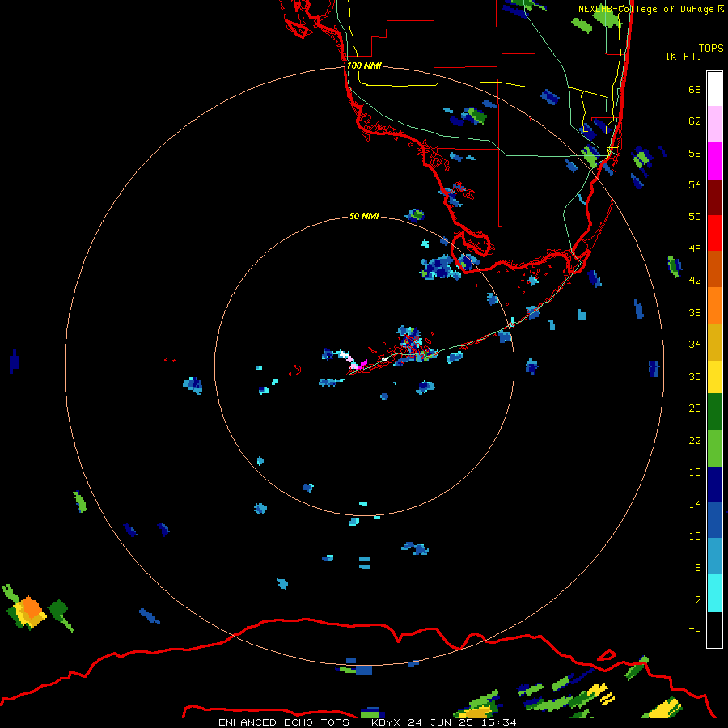Click the legend value '50'

pyautogui.click(x=695, y=217)
